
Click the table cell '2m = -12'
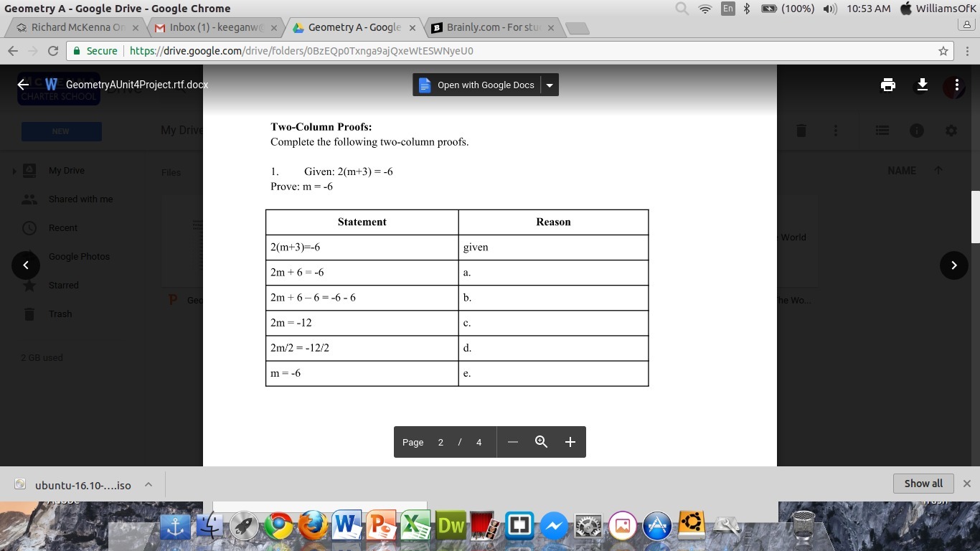[362, 323]
